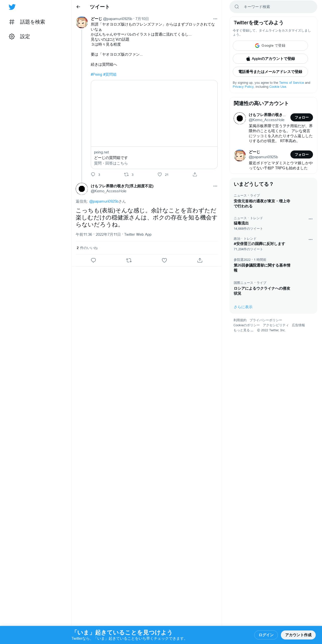Like the main tweet with heart icon
The image size is (322, 644).
(164, 260)
